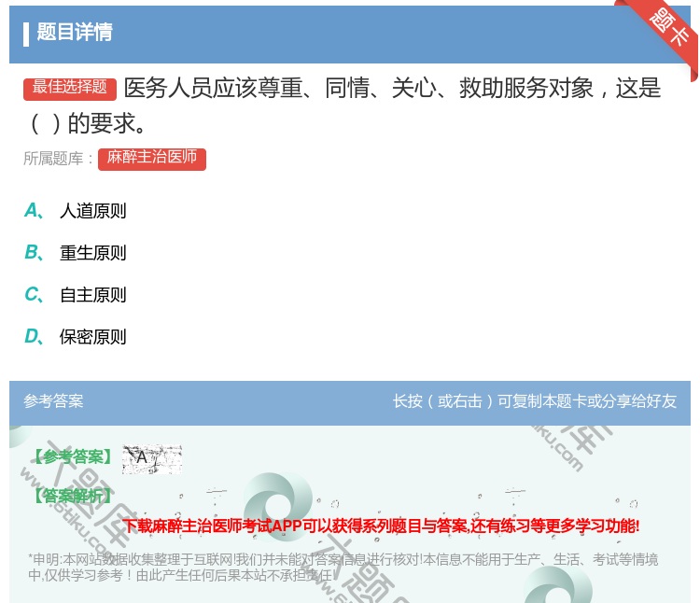Screen dimensions: 700x603
Task: Select the option letter D marker
Action: click(32, 337)
